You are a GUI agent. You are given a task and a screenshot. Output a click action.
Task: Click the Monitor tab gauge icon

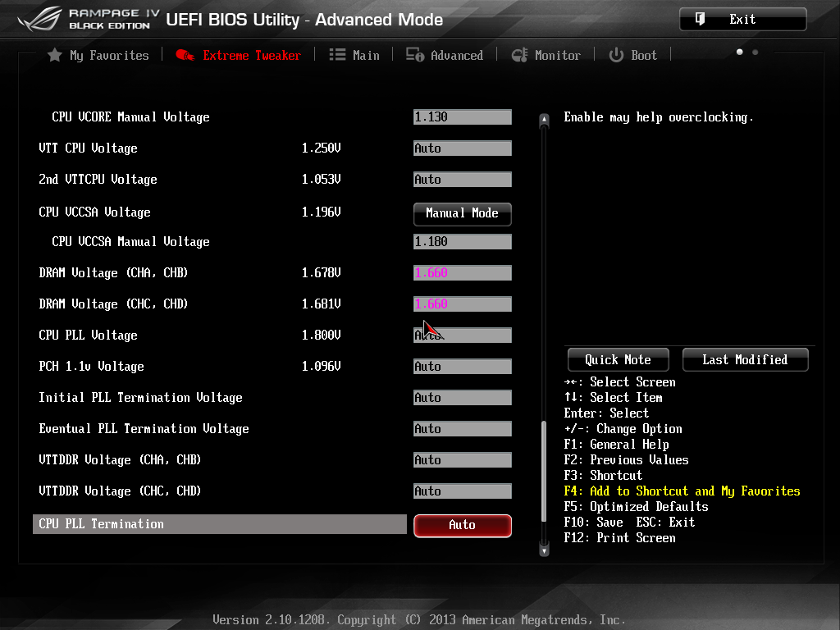click(519, 55)
